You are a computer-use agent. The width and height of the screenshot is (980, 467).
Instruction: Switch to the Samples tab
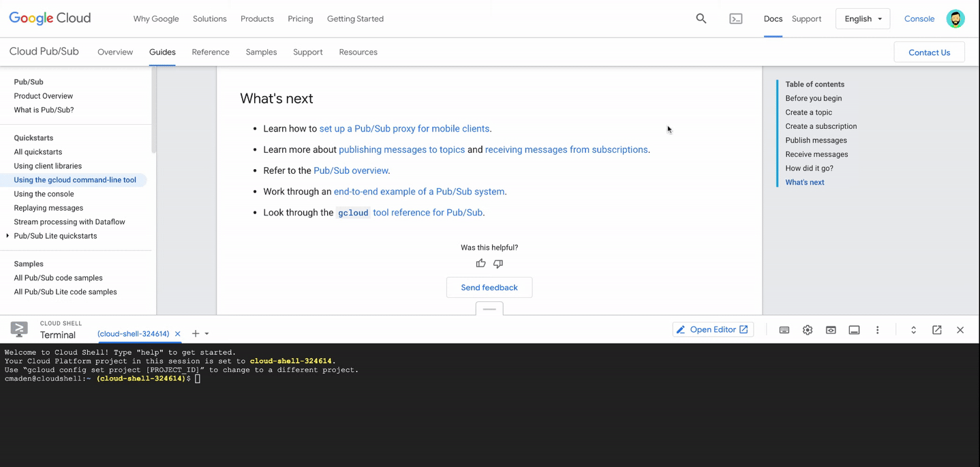(261, 52)
